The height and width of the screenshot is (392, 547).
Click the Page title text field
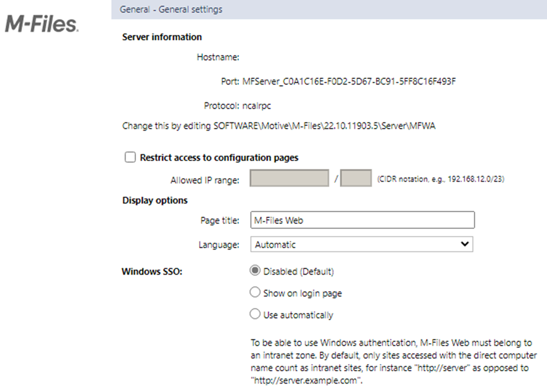[362, 220]
